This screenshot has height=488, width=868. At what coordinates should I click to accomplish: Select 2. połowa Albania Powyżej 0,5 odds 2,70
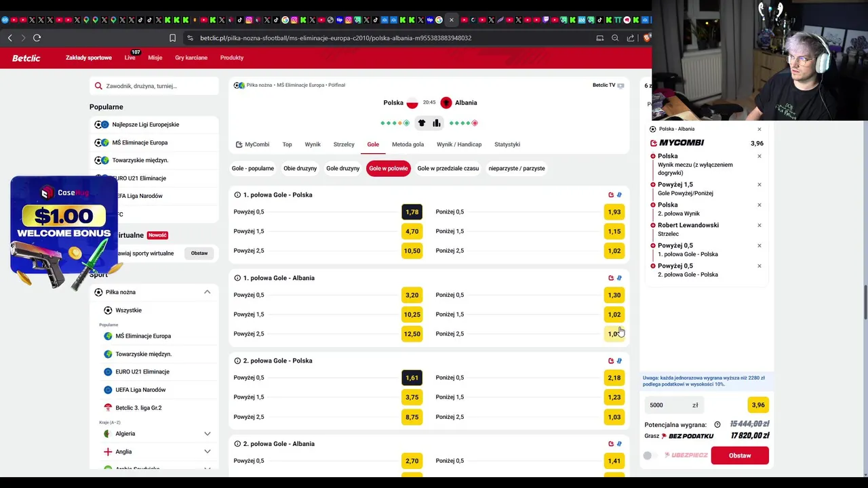click(412, 461)
